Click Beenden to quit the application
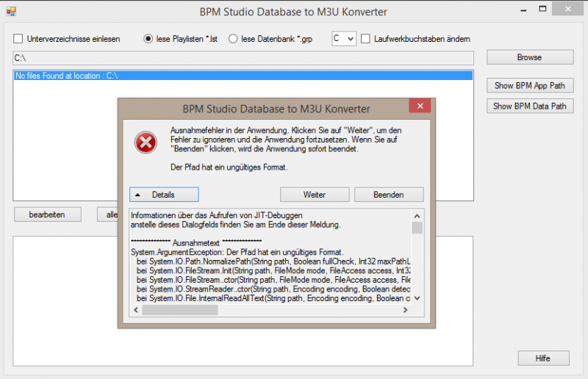588x379 pixels. [x=389, y=195]
